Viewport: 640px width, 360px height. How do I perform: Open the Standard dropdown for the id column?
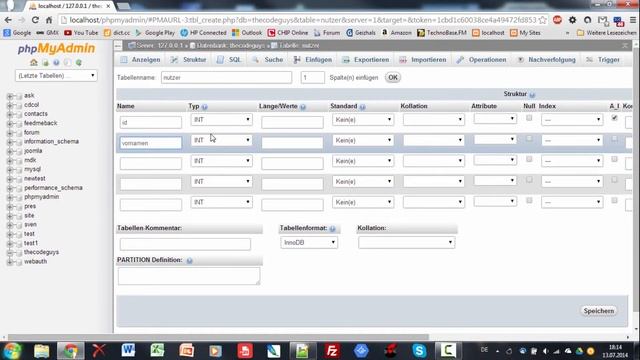point(363,120)
